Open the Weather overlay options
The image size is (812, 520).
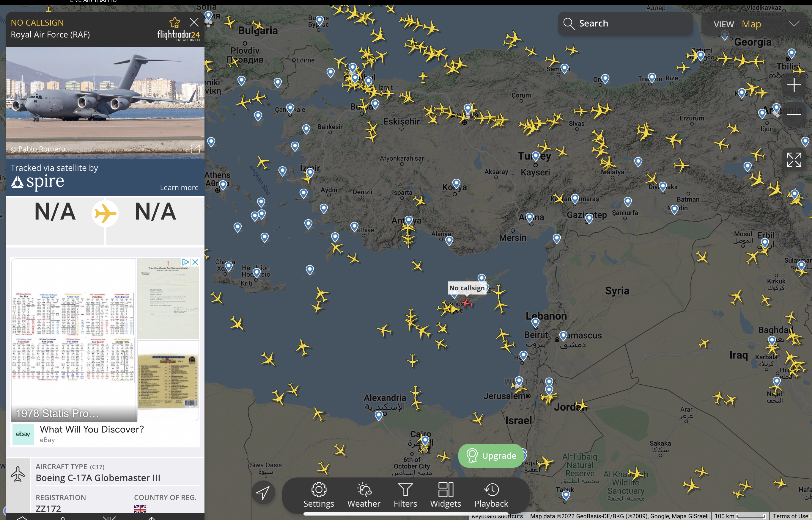click(364, 495)
